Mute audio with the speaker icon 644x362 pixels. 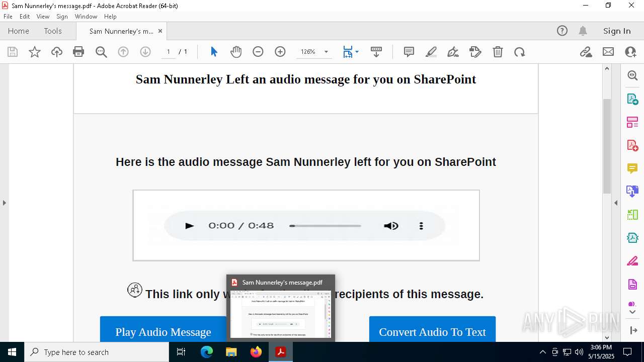391,226
